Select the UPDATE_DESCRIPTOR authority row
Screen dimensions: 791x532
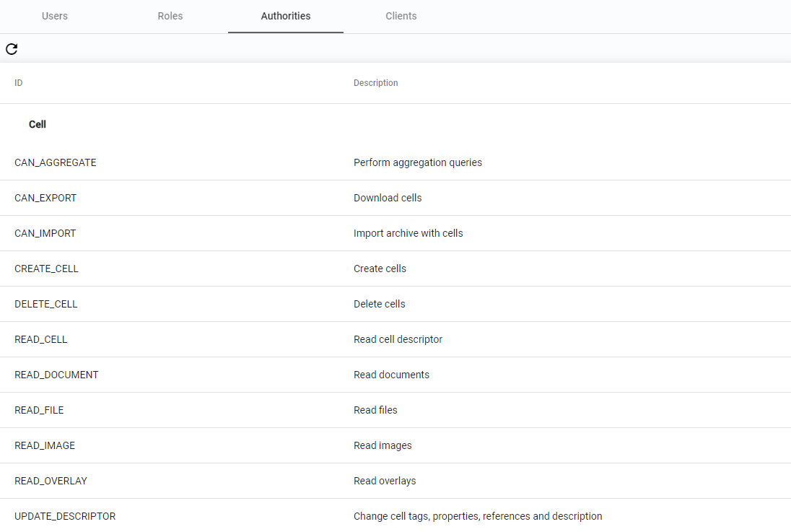[x=65, y=516]
